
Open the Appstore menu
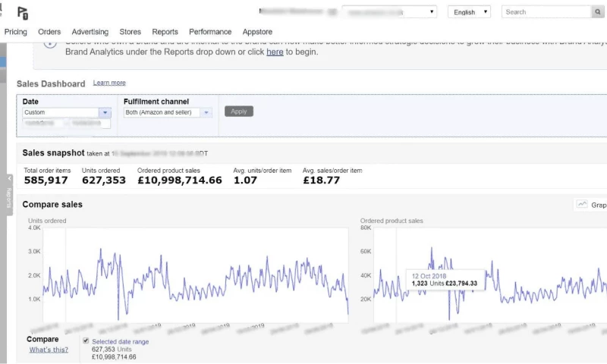tap(257, 32)
